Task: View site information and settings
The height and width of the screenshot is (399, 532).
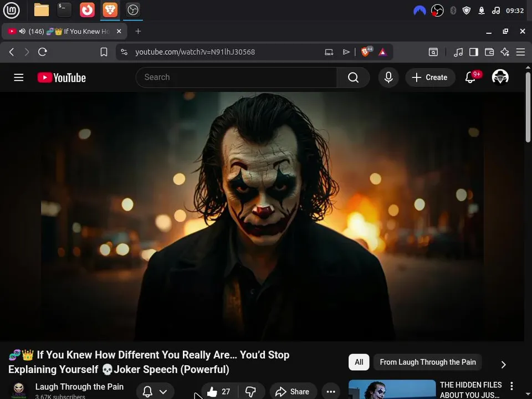Action: pyautogui.click(x=124, y=52)
